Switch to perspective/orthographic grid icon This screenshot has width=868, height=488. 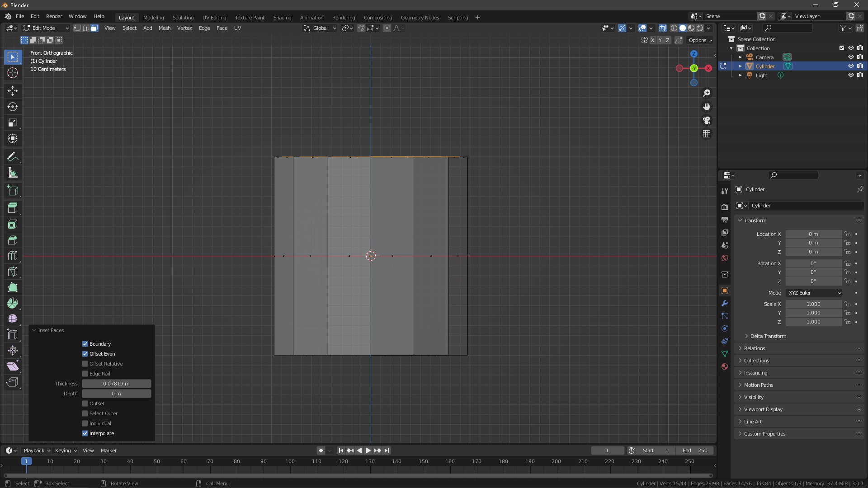[707, 134]
